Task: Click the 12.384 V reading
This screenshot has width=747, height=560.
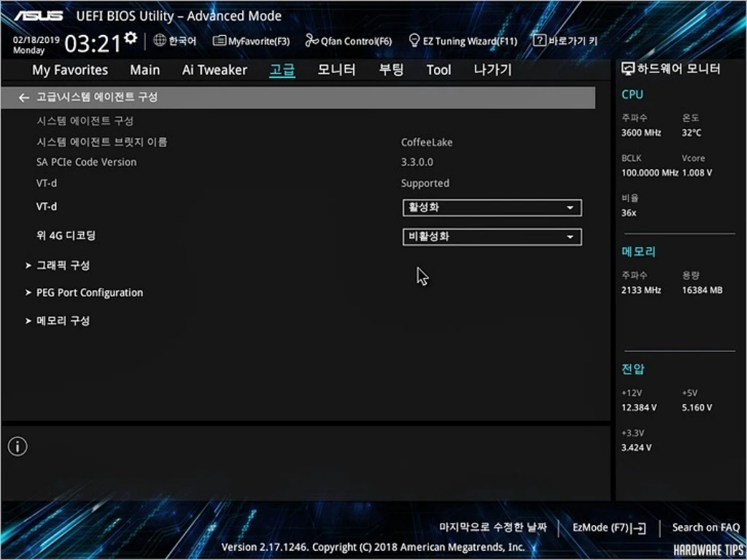Action: pos(639,408)
